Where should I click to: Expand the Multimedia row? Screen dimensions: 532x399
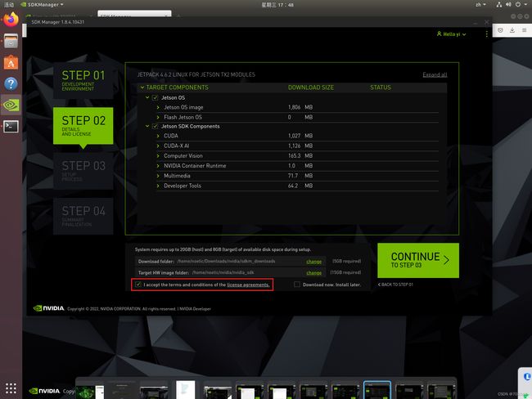click(x=158, y=176)
